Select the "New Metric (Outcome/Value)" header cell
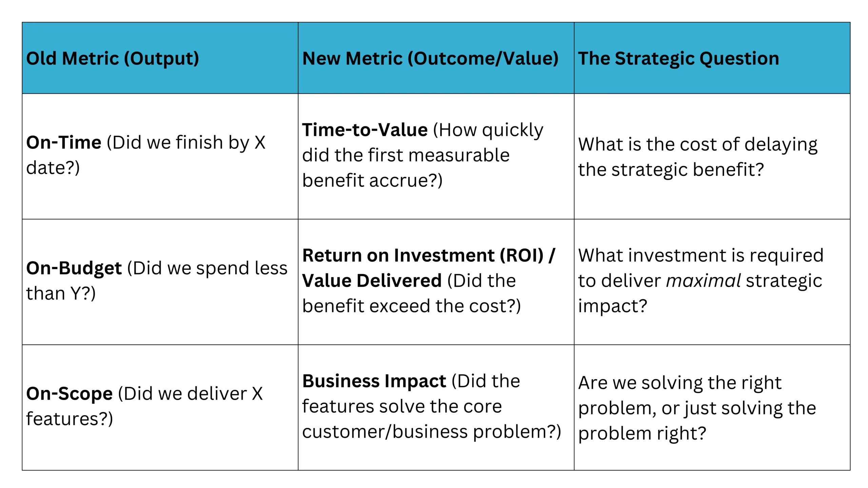868x488 pixels. pos(430,58)
